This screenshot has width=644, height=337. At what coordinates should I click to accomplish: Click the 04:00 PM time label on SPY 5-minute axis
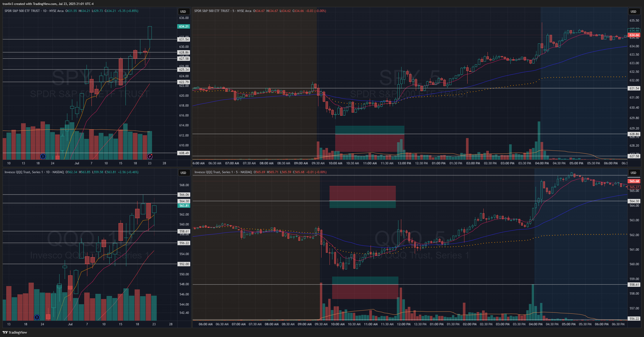[542, 163]
